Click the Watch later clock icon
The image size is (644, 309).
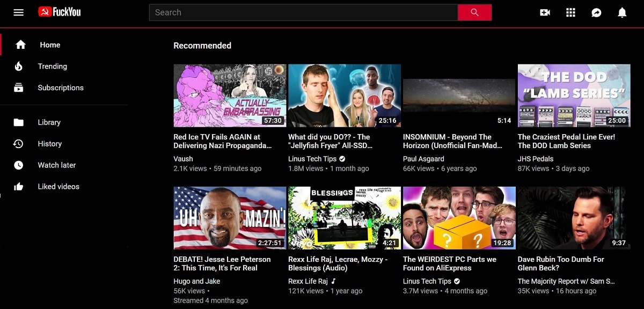coord(19,165)
